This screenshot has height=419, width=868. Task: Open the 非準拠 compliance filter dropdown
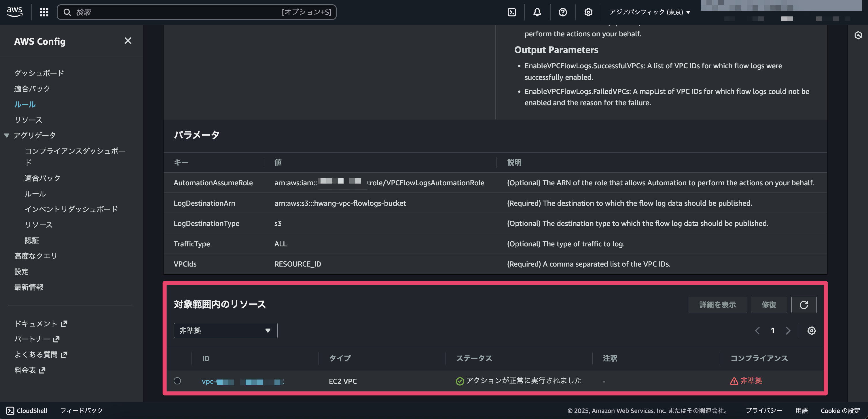[x=225, y=330]
